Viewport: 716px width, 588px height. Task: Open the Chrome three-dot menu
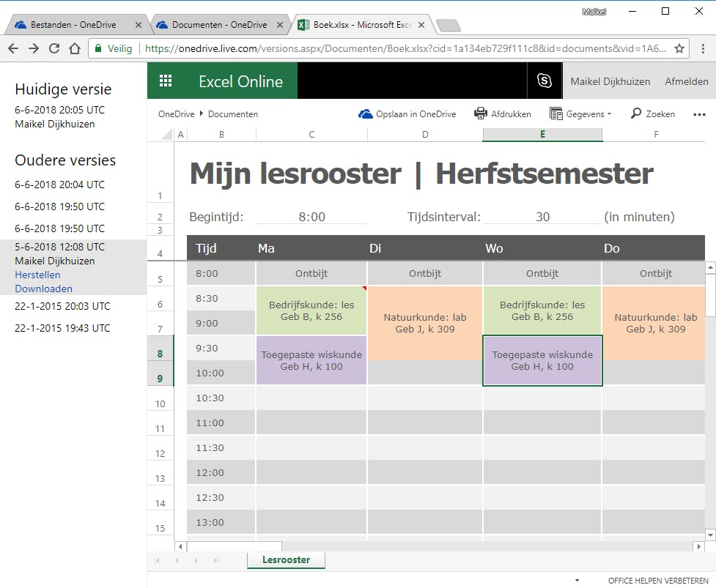pyautogui.click(x=703, y=48)
